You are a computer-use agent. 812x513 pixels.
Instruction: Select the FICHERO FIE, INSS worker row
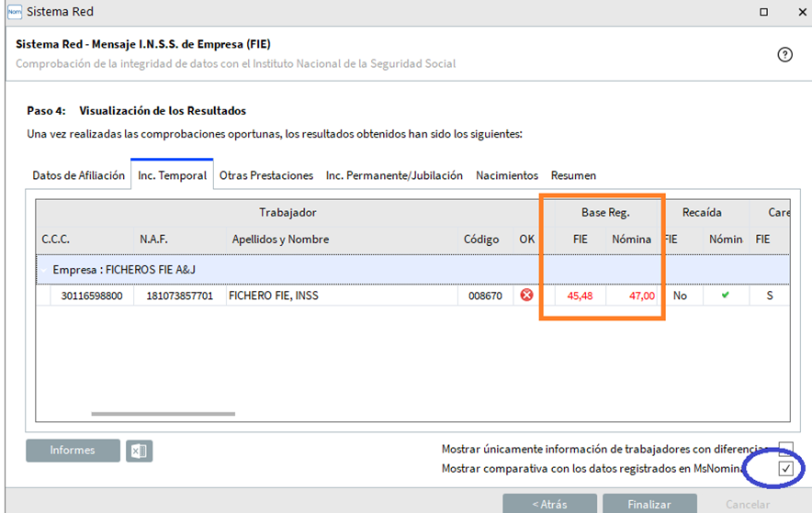tap(276, 296)
